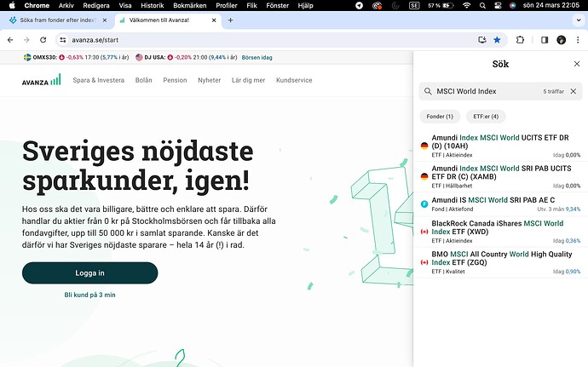
Task: Follow the Bli kund på 3 min link
Action: point(89,295)
